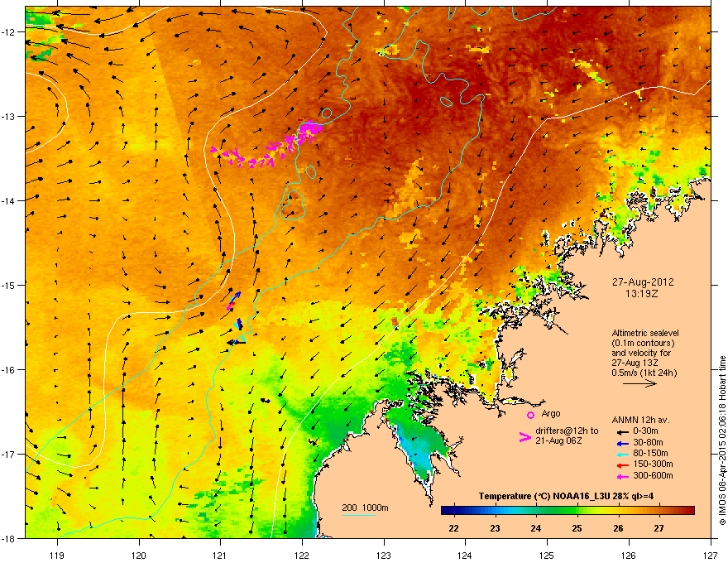Click longitude axis label 121
The height and width of the screenshot is (563, 728).
pyautogui.click(x=220, y=555)
